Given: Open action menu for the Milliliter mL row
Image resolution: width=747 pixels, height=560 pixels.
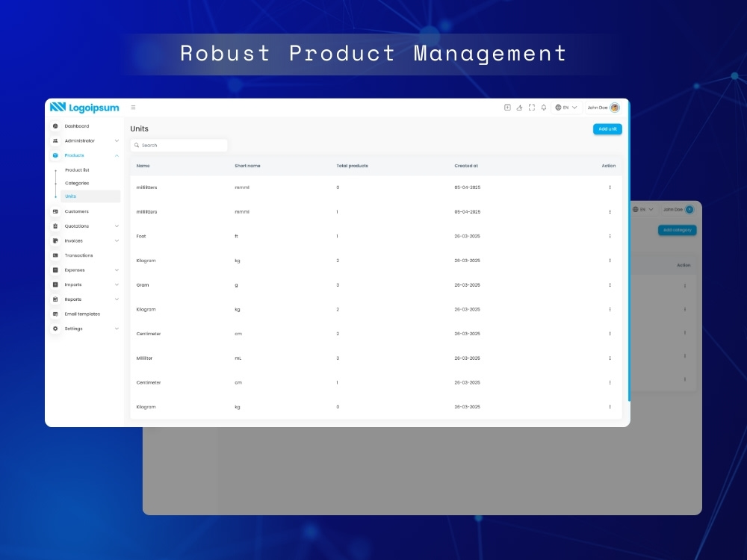Looking at the screenshot, I should (610, 358).
